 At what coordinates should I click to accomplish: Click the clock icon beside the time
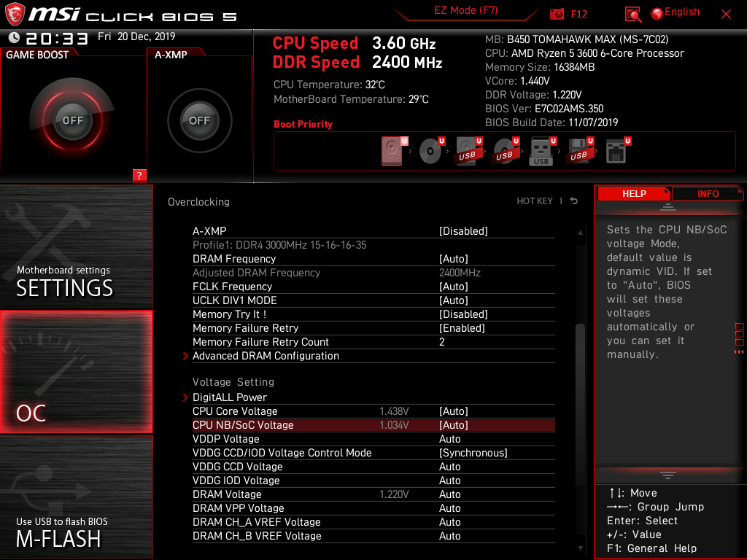[14, 38]
